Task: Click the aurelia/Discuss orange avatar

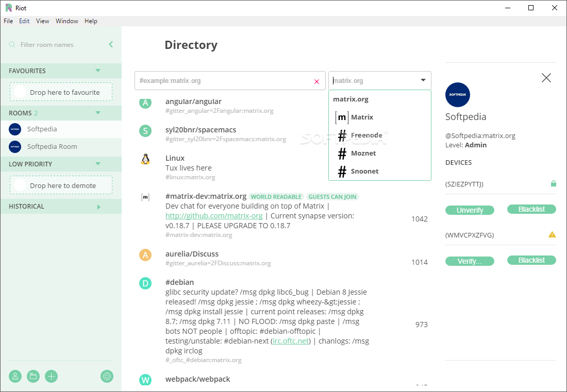Action: 145,255
